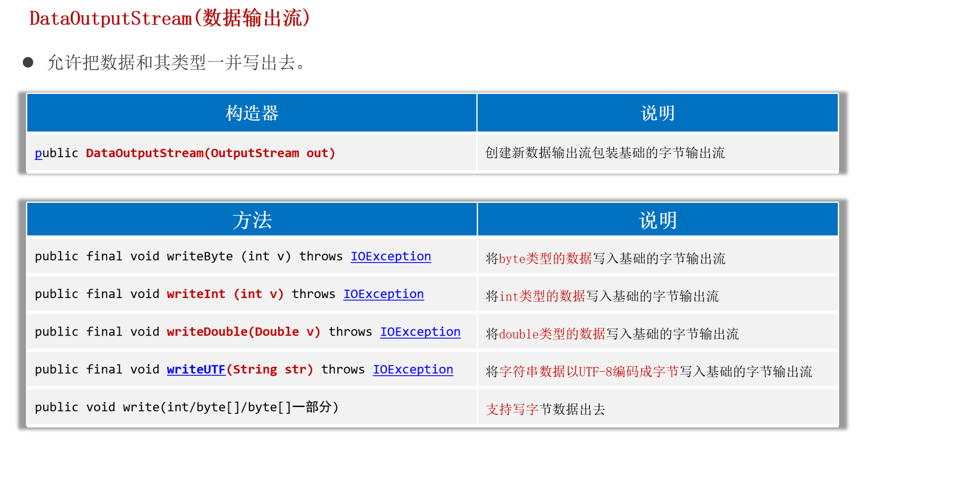
Task: Click the 创建新数据输出流包装基础的字节输出流 description
Action: [x=605, y=153]
